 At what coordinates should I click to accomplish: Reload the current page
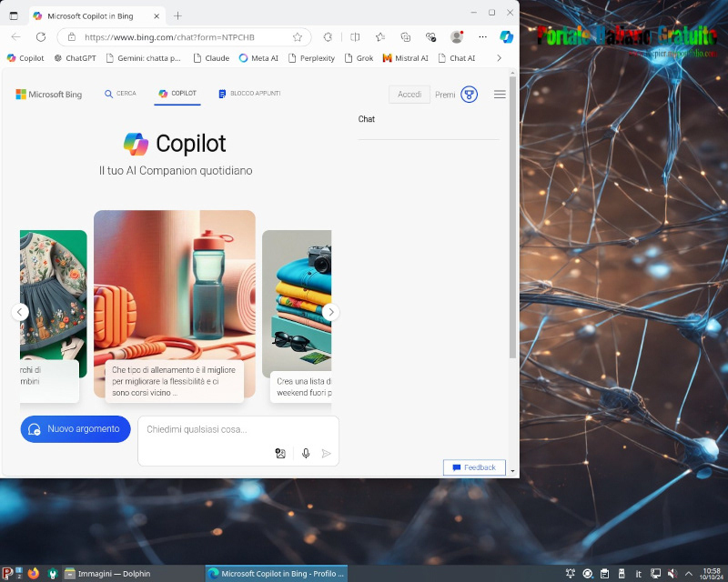click(41, 37)
